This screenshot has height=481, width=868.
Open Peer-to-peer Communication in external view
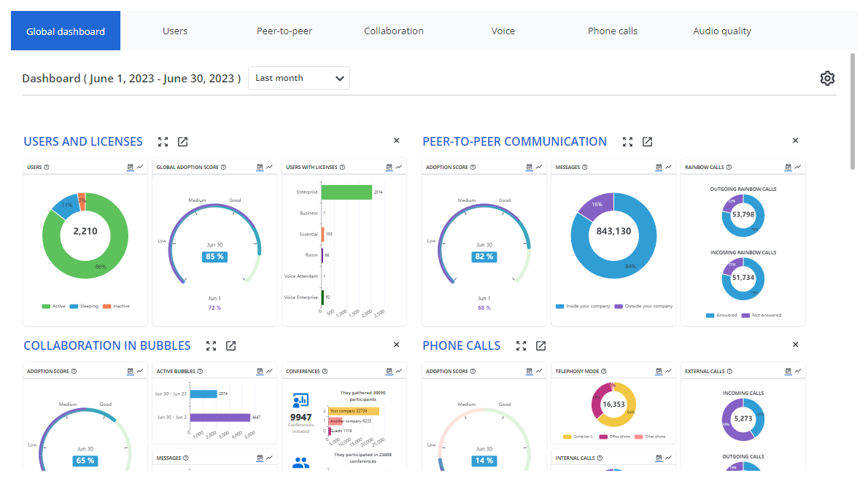pos(647,142)
